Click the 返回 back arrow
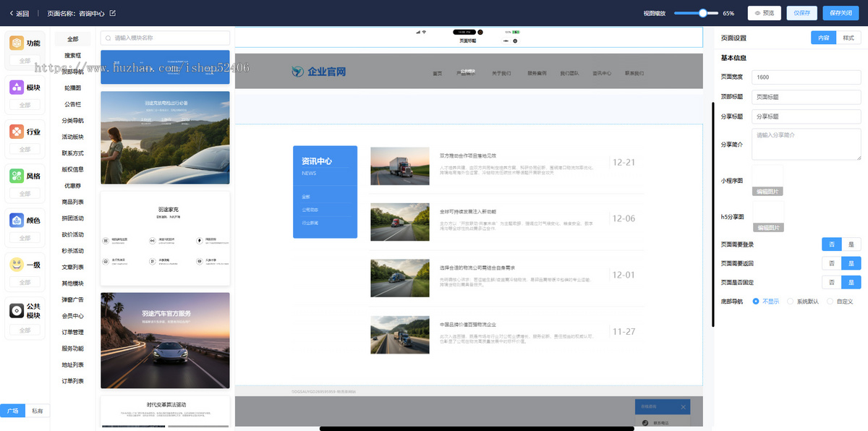This screenshot has height=431, width=868. click(x=12, y=12)
